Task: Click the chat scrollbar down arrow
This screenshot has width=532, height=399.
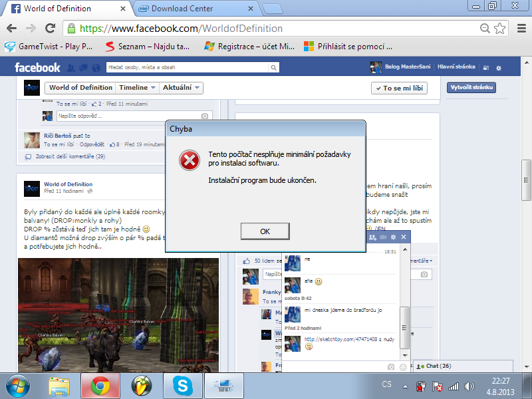Action: (x=405, y=355)
